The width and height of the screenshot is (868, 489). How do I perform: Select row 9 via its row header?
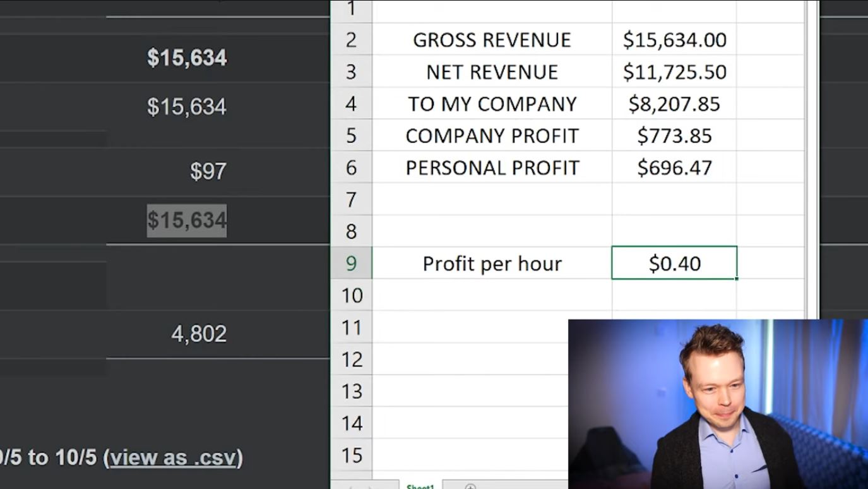(x=351, y=263)
